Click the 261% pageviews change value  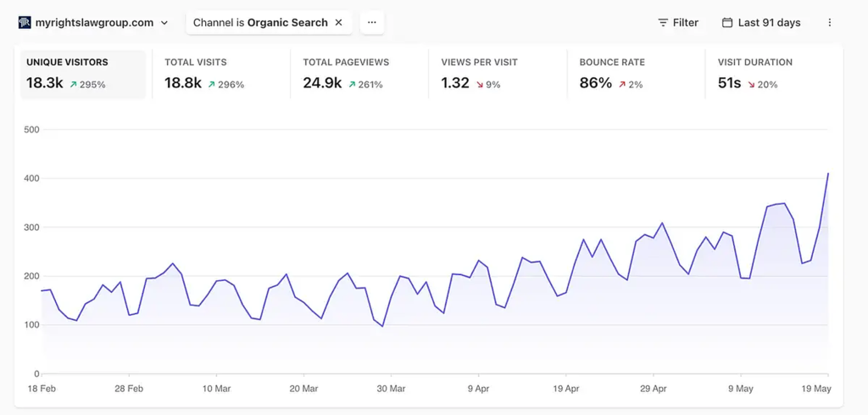pyautogui.click(x=364, y=85)
